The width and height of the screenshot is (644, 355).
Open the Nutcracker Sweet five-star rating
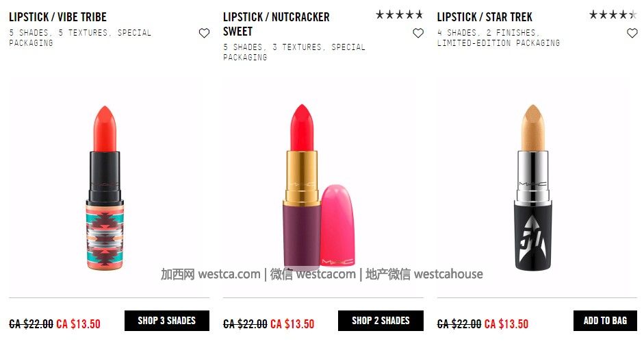point(399,15)
